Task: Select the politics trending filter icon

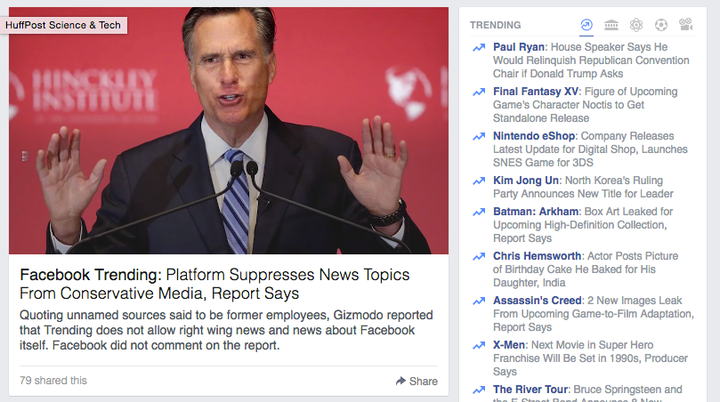Action: [x=611, y=25]
